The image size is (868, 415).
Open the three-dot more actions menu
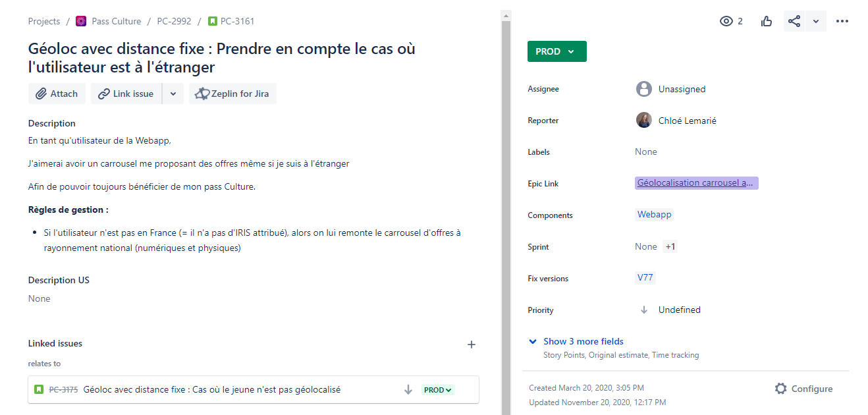point(842,21)
